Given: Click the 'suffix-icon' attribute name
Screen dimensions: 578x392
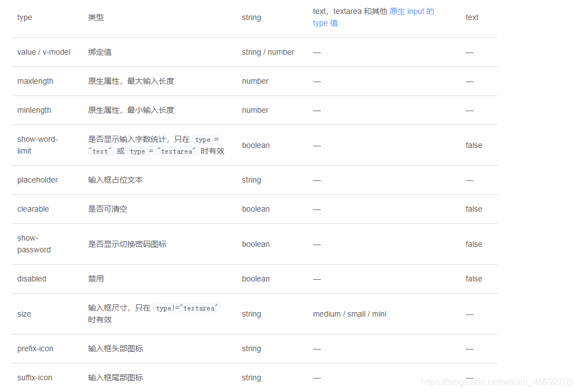Looking at the screenshot, I should click(x=35, y=377).
